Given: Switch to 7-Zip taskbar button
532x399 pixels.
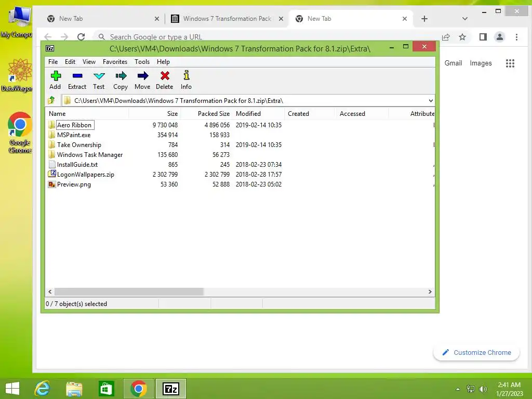Looking at the screenshot, I should tap(171, 389).
